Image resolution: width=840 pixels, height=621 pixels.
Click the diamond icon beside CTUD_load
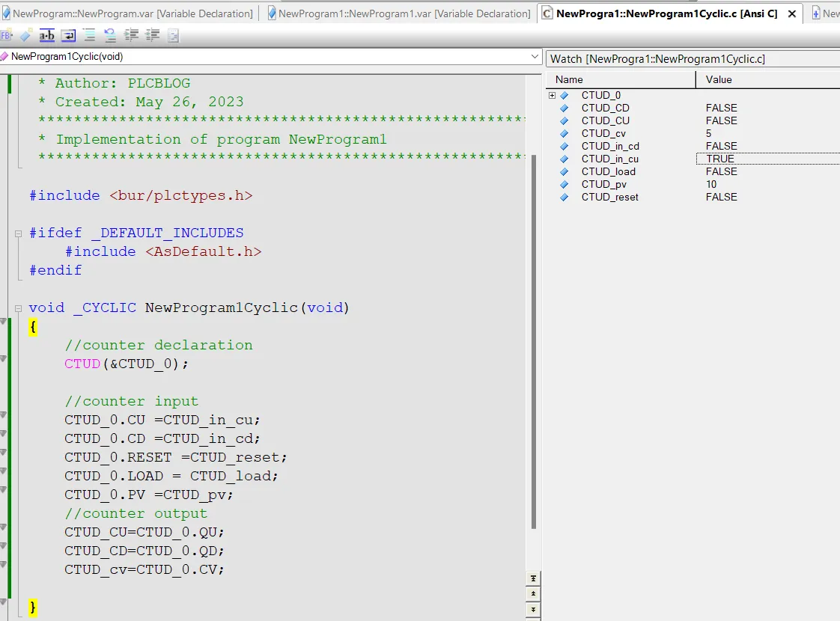coord(564,172)
